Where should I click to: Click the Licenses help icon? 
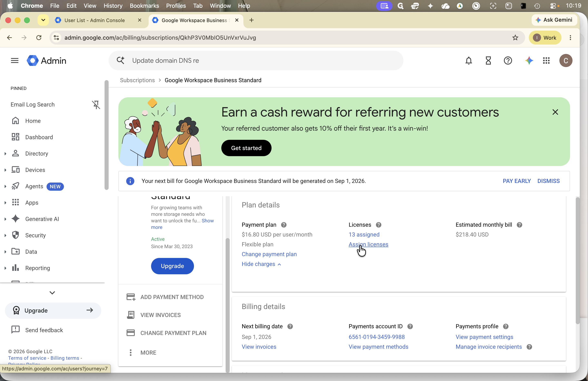379,225
